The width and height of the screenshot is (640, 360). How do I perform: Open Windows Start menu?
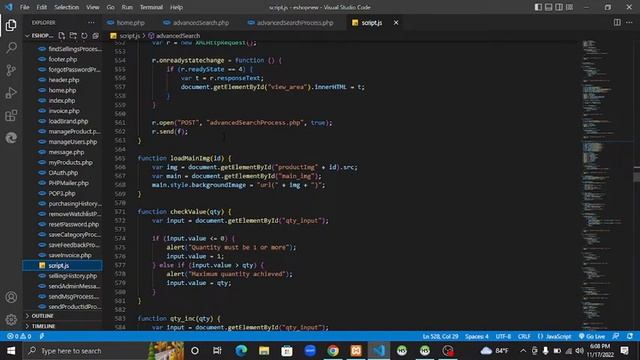coord(11,351)
